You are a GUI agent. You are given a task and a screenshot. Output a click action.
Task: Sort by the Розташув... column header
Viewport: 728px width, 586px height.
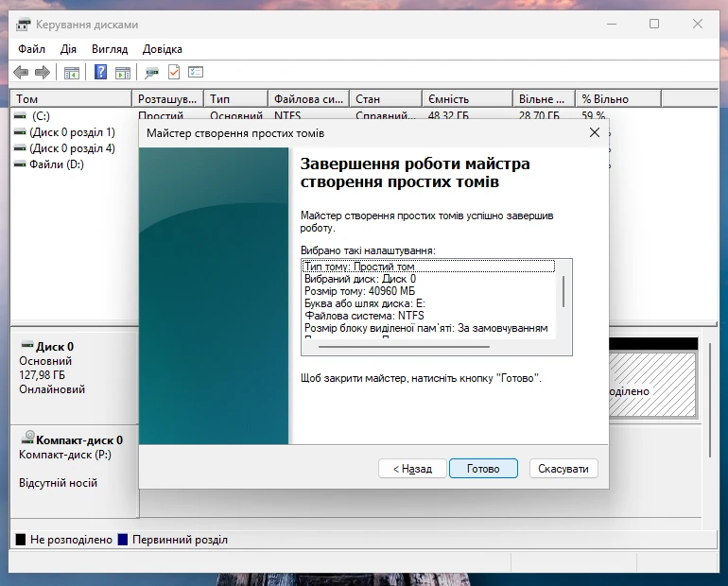(168, 99)
